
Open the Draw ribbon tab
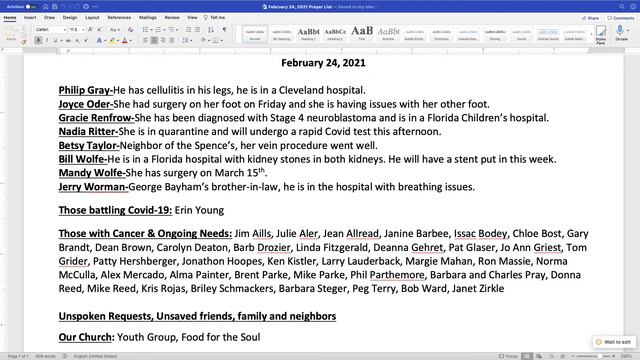pyautogui.click(x=49, y=18)
